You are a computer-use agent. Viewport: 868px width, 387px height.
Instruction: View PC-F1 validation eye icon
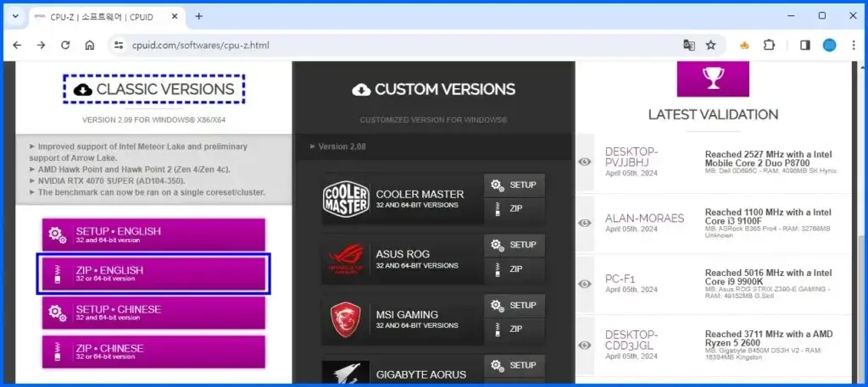click(x=585, y=284)
